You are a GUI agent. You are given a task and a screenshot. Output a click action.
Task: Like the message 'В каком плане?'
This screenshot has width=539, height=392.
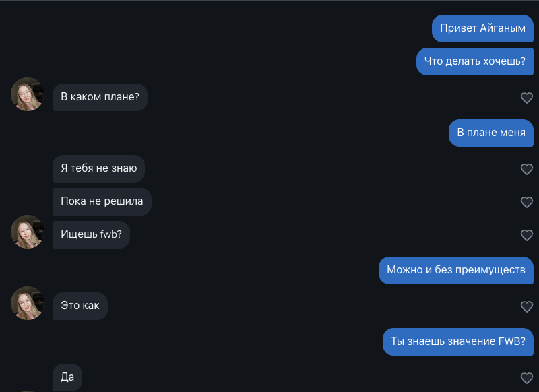527,98
